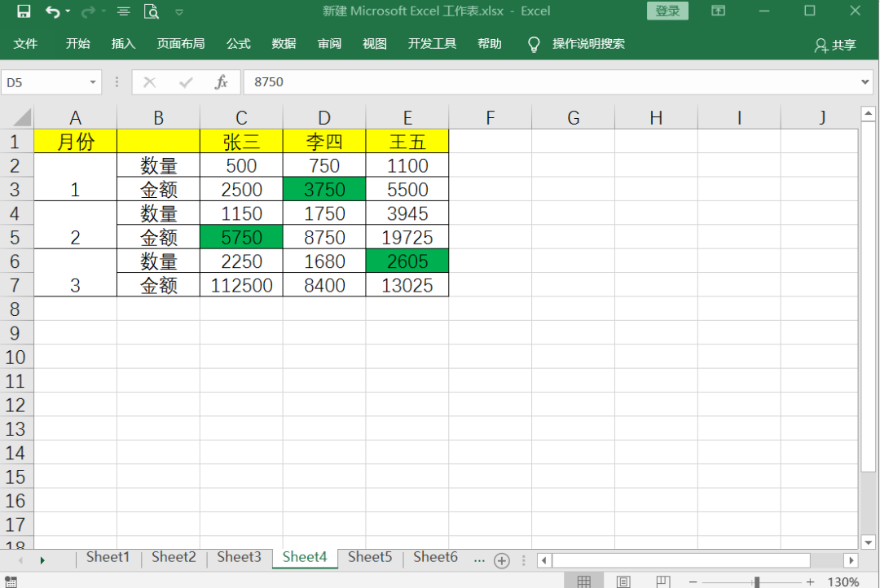Switch to the 视图 ribbon tab
Image resolution: width=880 pixels, height=588 pixels.
point(374,44)
